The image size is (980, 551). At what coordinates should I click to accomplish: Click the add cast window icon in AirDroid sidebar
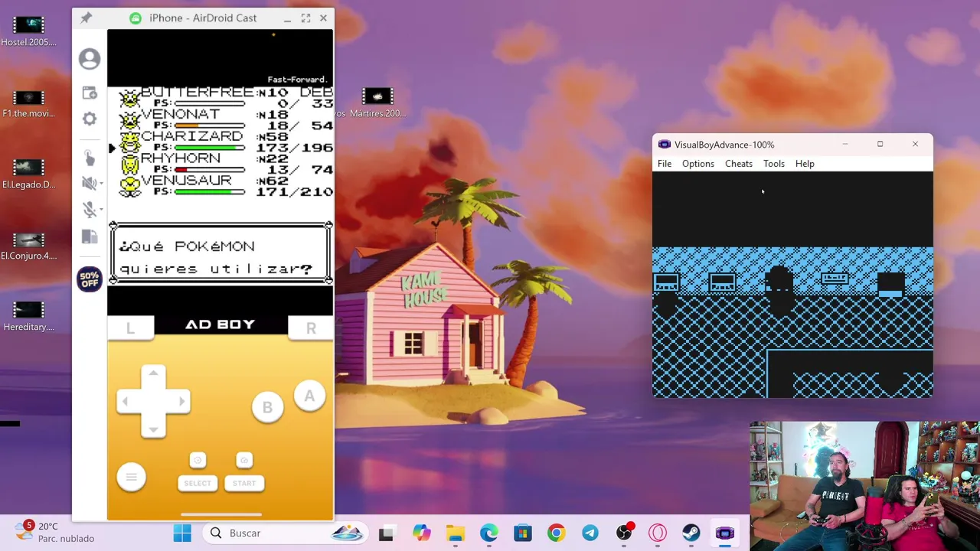(x=90, y=93)
